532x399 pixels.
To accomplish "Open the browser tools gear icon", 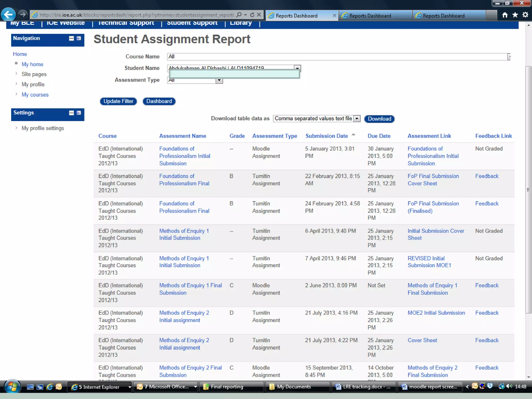I will pos(525,15).
